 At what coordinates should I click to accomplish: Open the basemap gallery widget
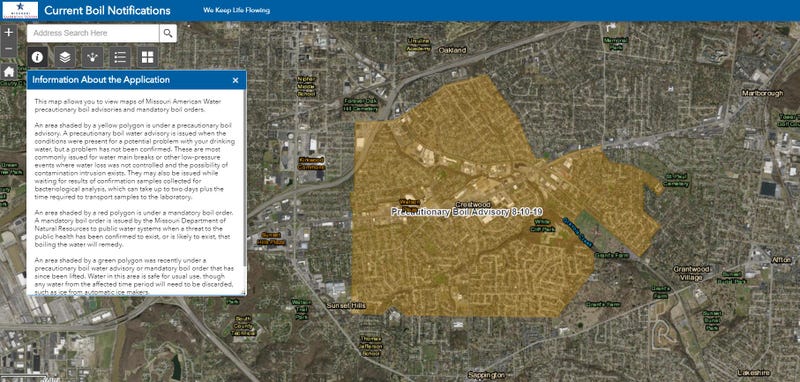(x=147, y=57)
